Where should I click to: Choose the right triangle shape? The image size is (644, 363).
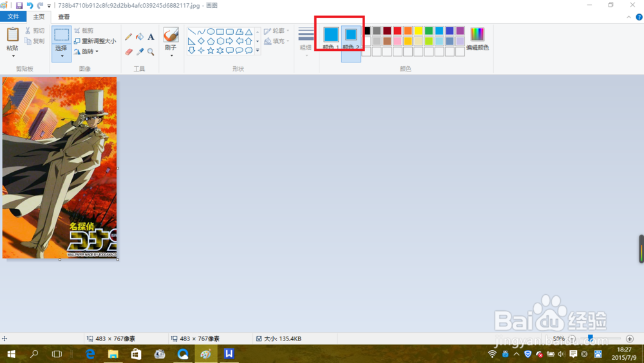[191, 41]
